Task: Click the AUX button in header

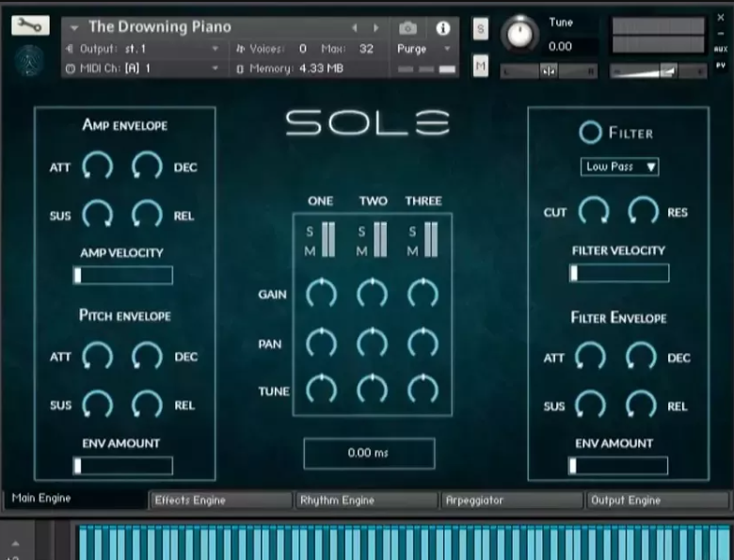Action: click(x=721, y=49)
